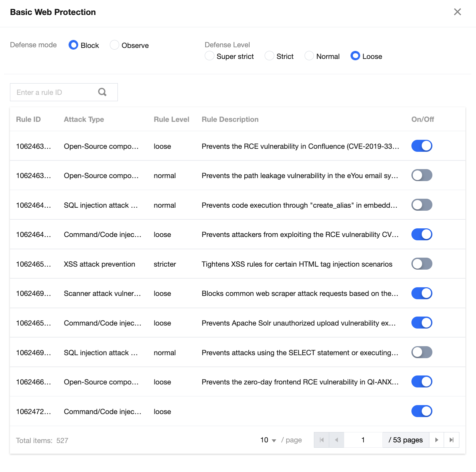
Task: Jump to the last page icon
Action: 451,440
